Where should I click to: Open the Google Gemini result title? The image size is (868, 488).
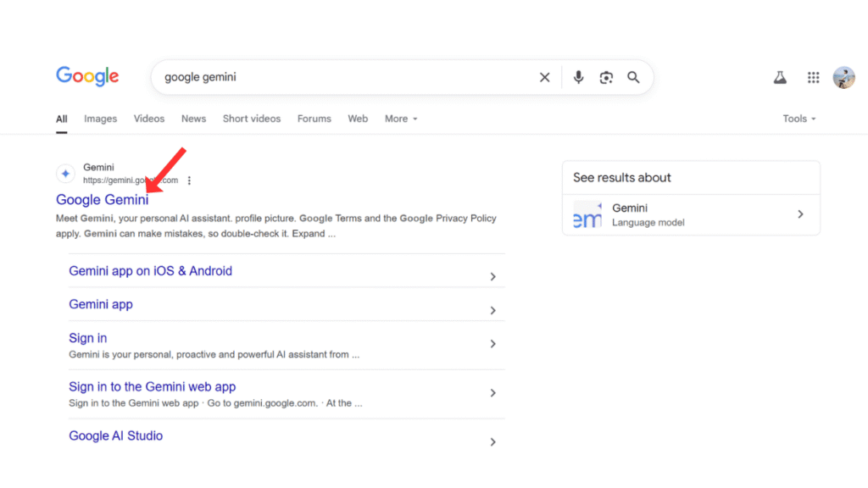(102, 200)
